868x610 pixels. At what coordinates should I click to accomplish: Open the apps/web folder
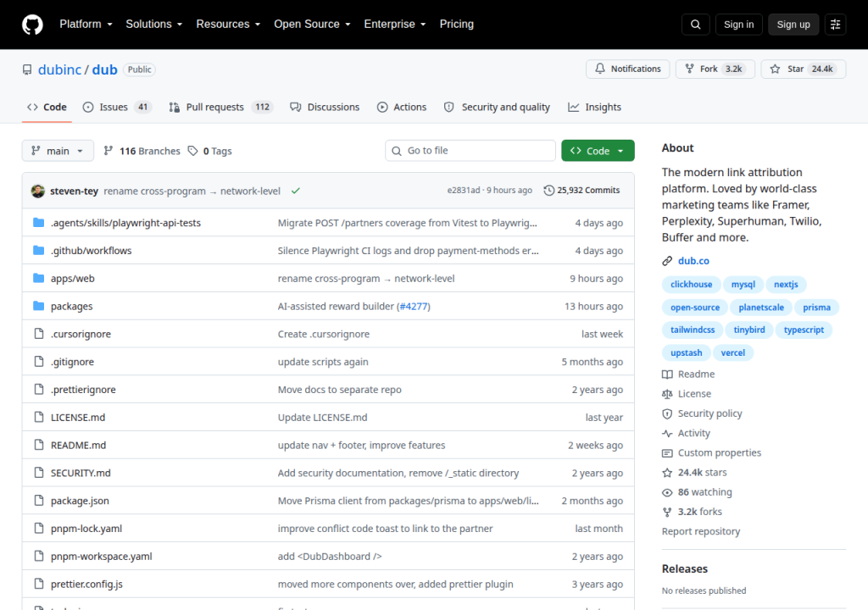73,279
